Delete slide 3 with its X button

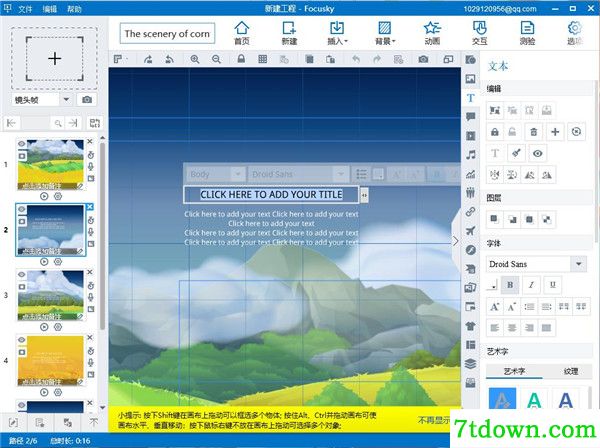pos(90,272)
